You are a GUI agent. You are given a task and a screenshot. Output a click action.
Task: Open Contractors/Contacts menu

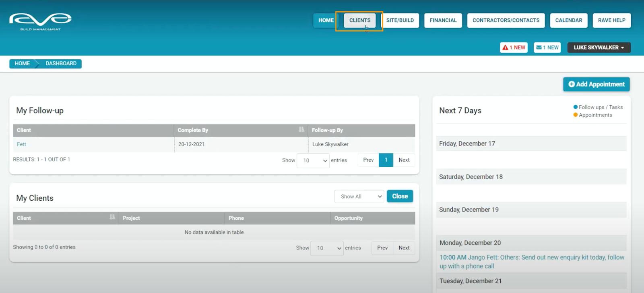click(506, 21)
